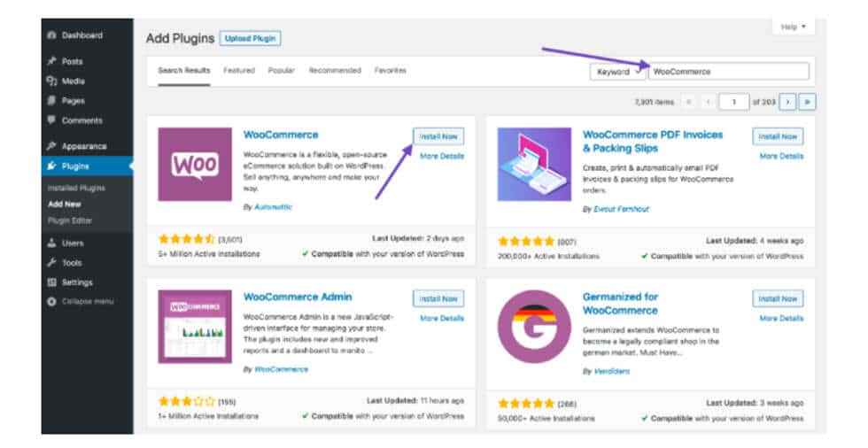This screenshot has height=448, width=868.
Task: Click PDF Invoices plugin thumbnail
Action: (x=534, y=165)
